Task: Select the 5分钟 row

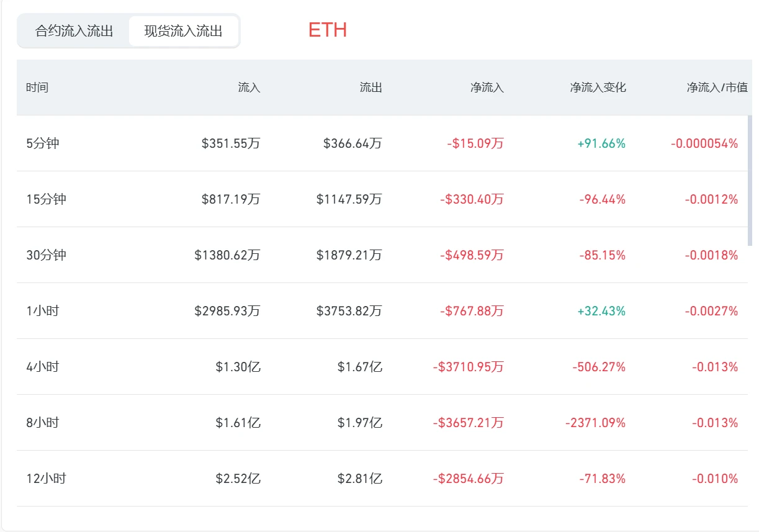Action: pyautogui.click(x=382, y=143)
